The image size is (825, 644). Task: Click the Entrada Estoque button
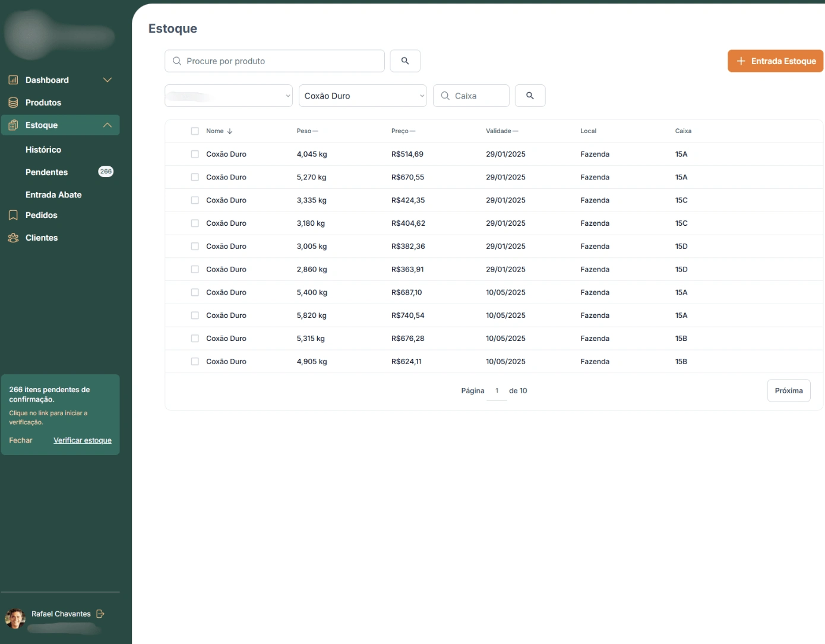(x=775, y=61)
